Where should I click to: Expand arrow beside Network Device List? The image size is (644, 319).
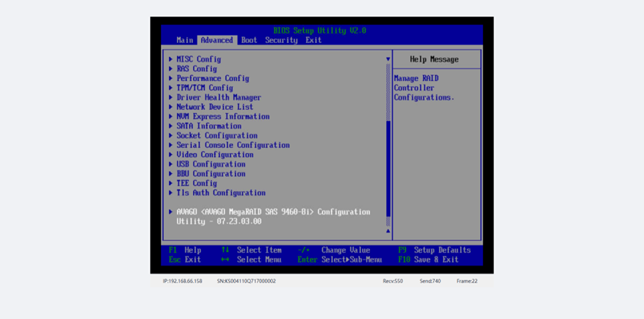pyautogui.click(x=170, y=107)
